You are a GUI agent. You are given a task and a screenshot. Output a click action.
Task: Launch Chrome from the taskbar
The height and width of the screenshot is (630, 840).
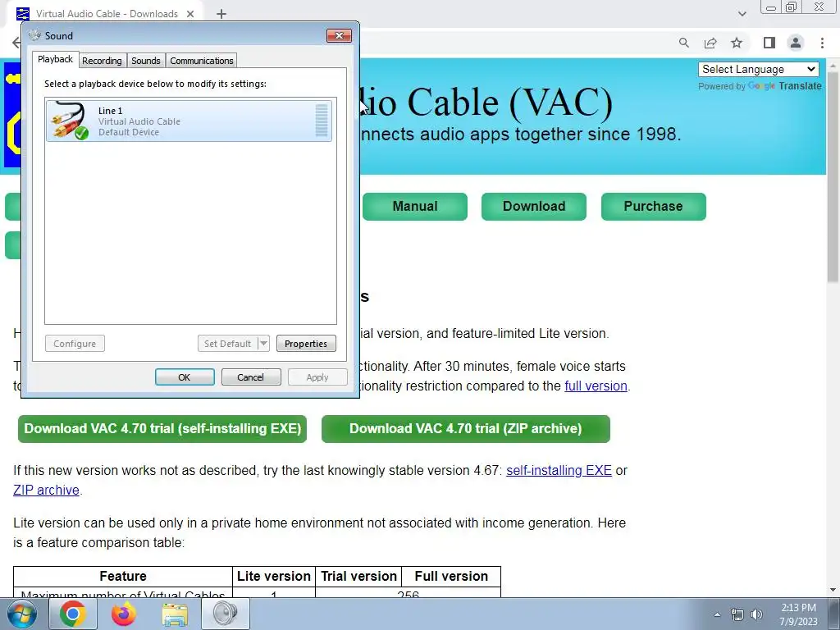(x=73, y=614)
